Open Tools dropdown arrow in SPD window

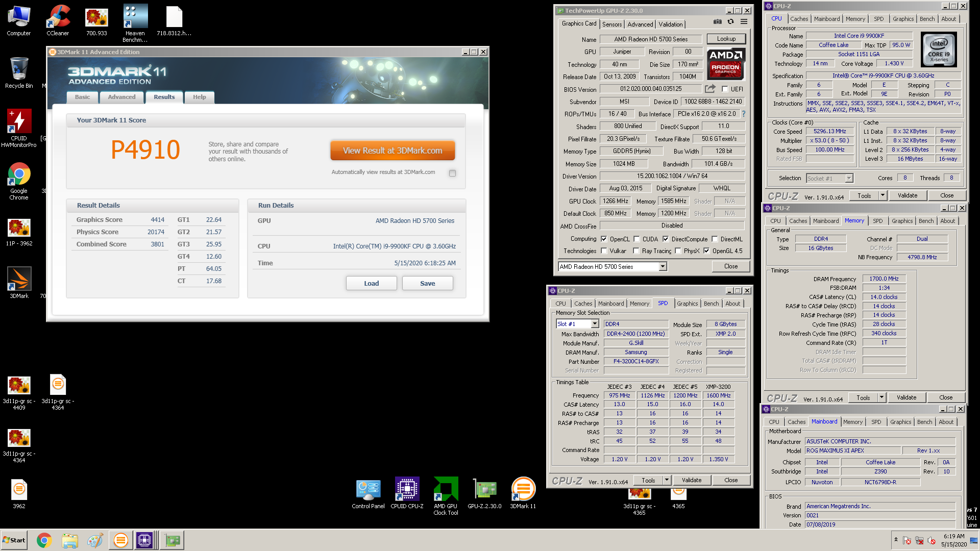[x=667, y=480]
